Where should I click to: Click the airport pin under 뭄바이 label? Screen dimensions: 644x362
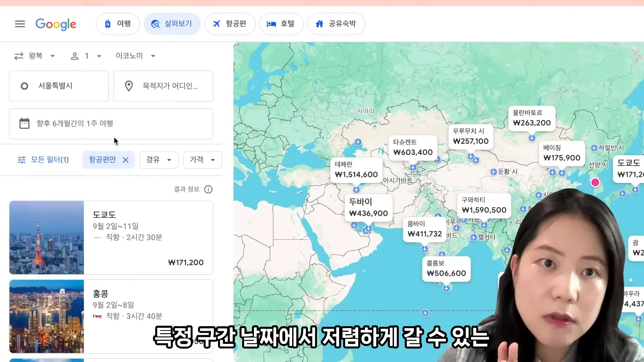tap(425, 249)
